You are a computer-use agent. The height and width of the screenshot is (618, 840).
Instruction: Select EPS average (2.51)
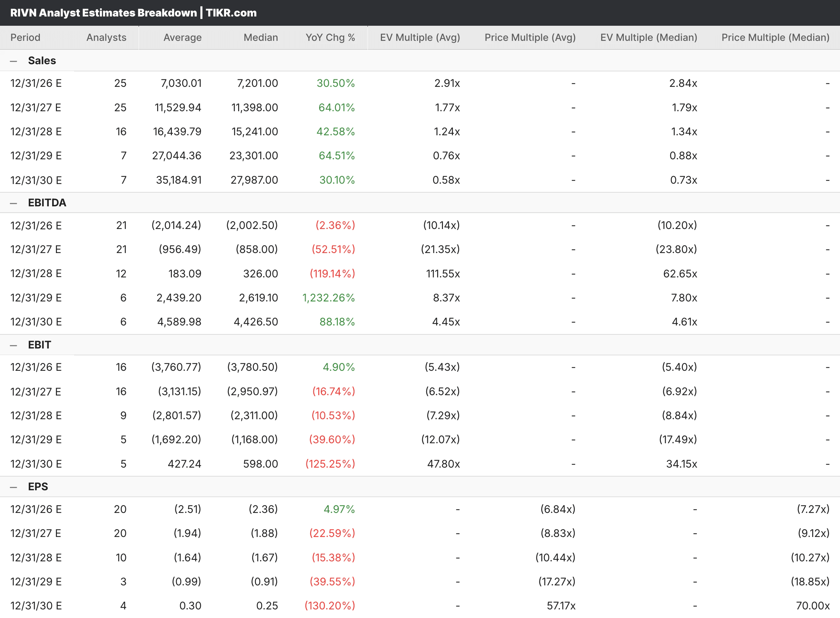click(x=188, y=509)
